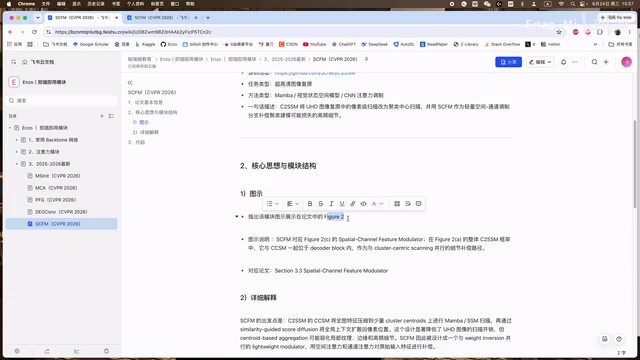Viewport: 640px width, 360px height.
Task: Click the second-to-last icon in the floating toolbar
Action: 408,203
